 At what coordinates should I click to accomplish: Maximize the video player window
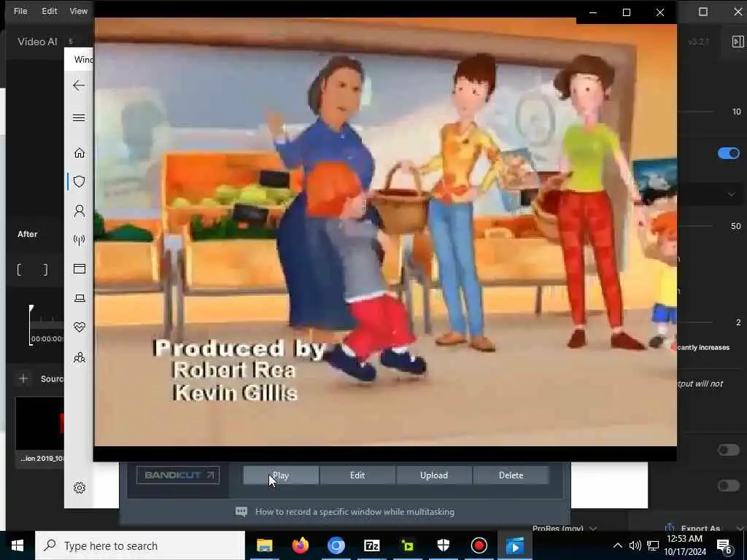(x=627, y=12)
